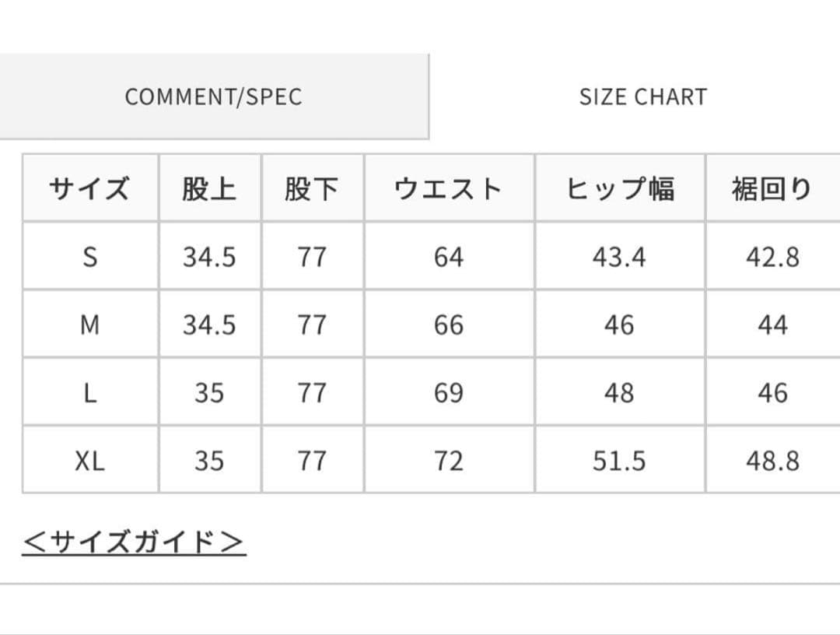Select the hip width 51.5 for size XL

coord(618,460)
